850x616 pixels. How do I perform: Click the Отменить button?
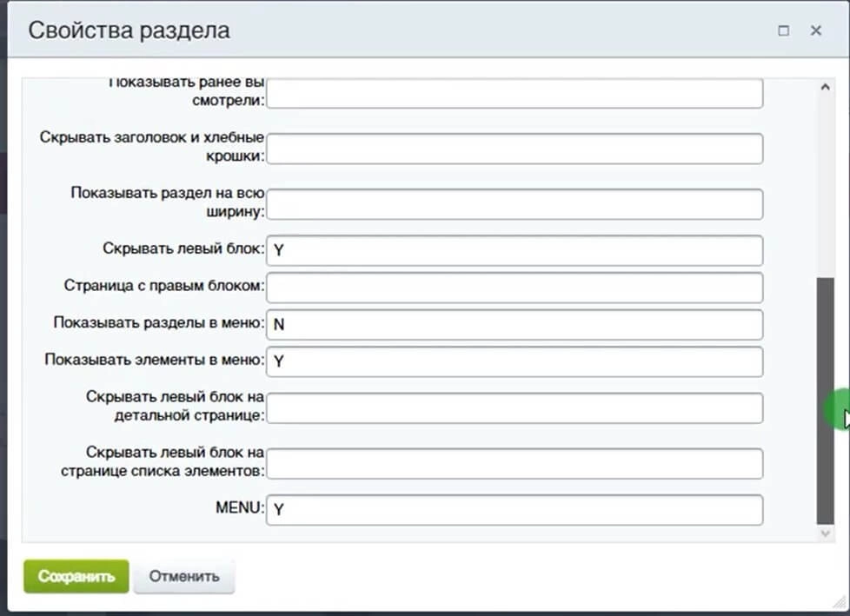click(x=184, y=576)
